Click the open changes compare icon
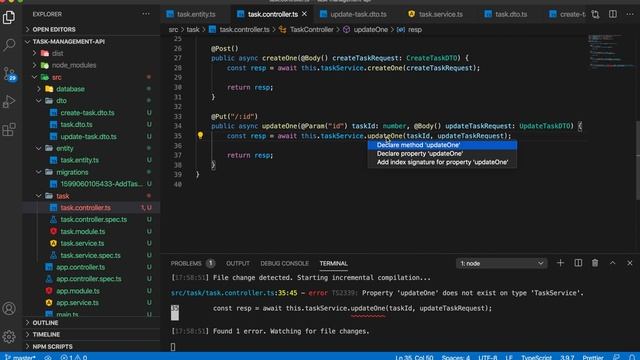 pyautogui.click(x=595, y=14)
